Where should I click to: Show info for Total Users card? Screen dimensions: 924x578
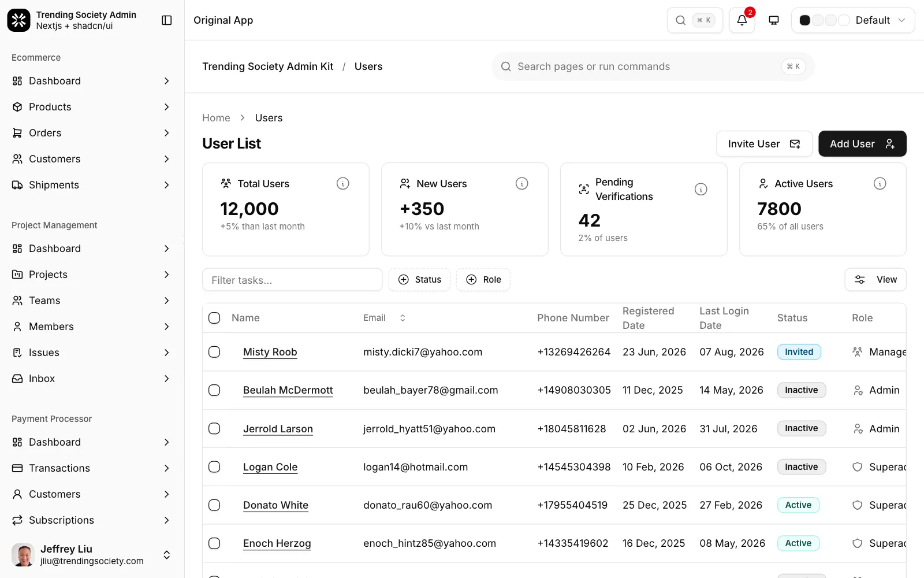pos(343,184)
